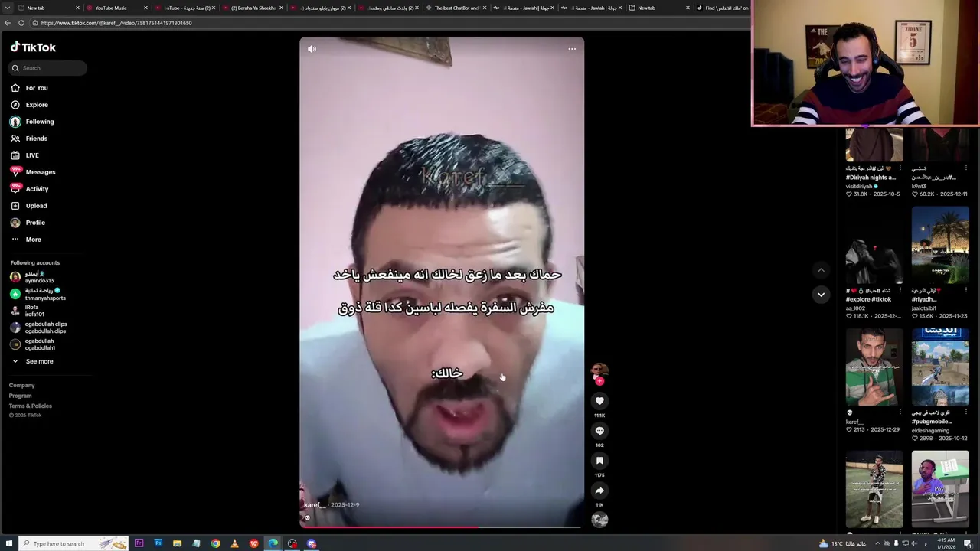980x551 pixels.
Task: Click the spinning sound disc icon
Action: (x=599, y=520)
